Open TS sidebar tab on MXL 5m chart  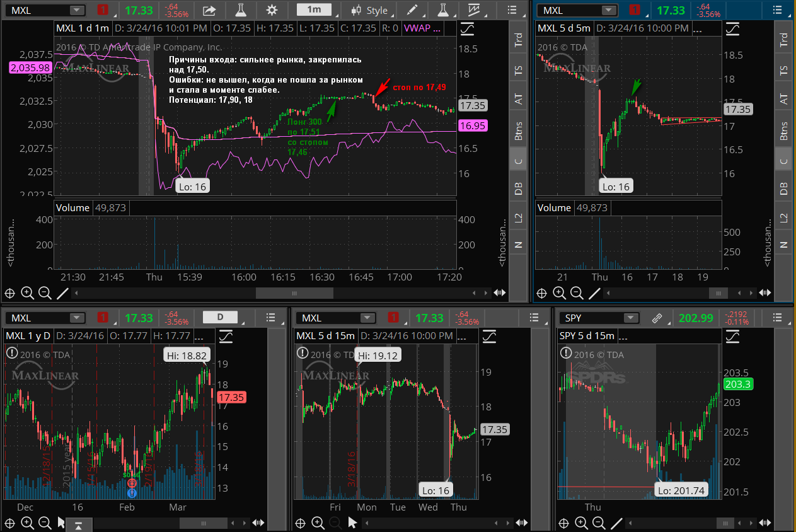pyautogui.click(x=783, y=71)
